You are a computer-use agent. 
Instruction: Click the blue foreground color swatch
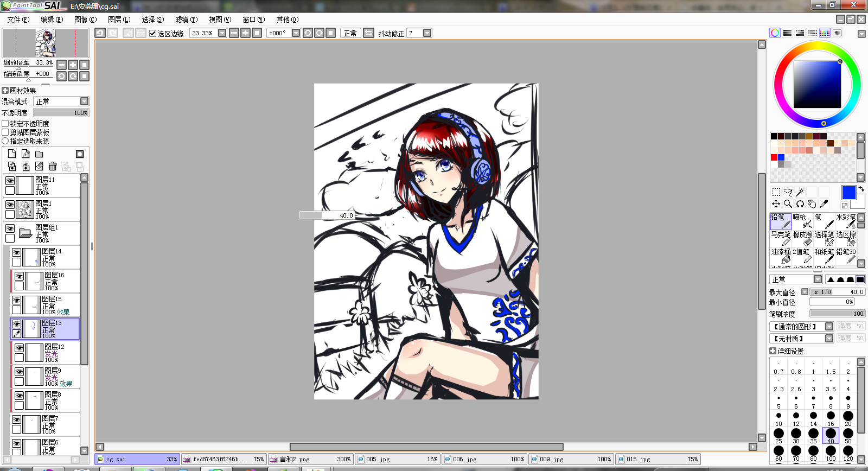pos(848,193)
